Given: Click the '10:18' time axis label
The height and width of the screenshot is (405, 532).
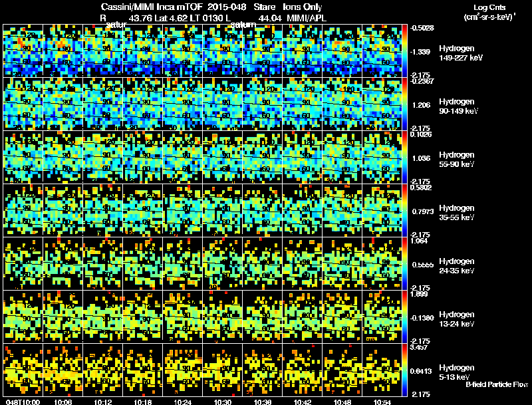Looking at the screenshot, I should [143, 402].
